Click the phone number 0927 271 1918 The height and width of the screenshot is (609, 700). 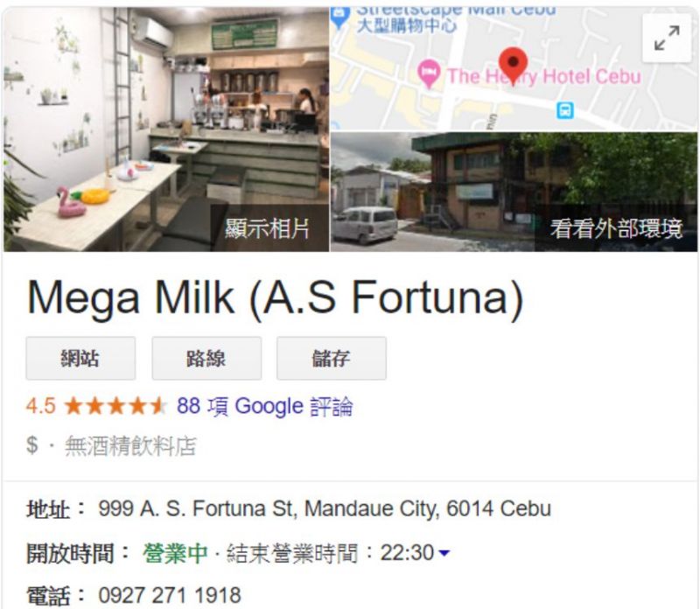point(170,596)
